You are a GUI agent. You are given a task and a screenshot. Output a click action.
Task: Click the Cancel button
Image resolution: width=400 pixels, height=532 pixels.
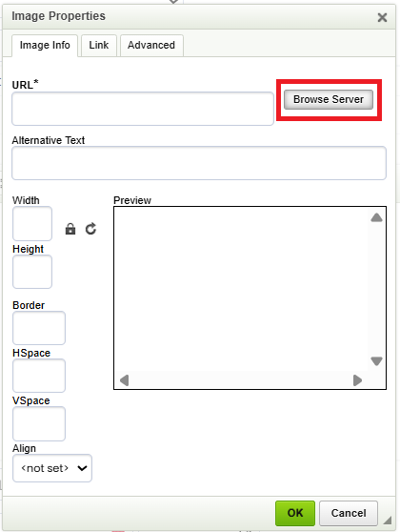[x=349, y=513]
